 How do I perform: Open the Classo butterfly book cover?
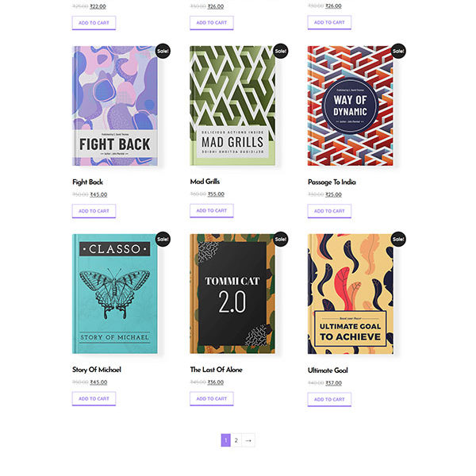(x=115, y=294)
